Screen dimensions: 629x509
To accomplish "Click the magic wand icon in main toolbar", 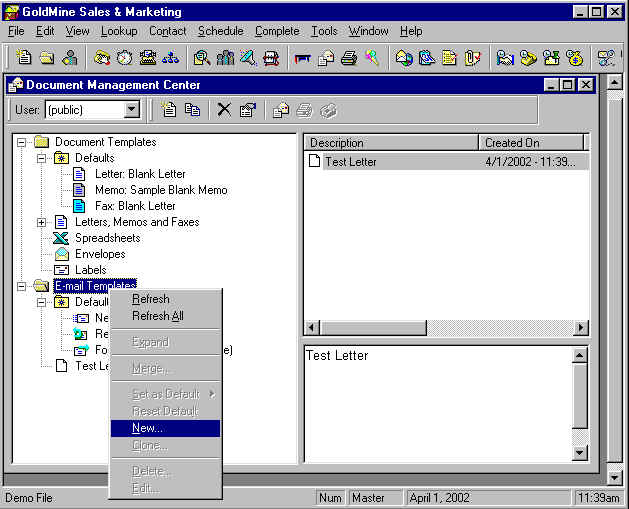I will click(x=372, y=58).
